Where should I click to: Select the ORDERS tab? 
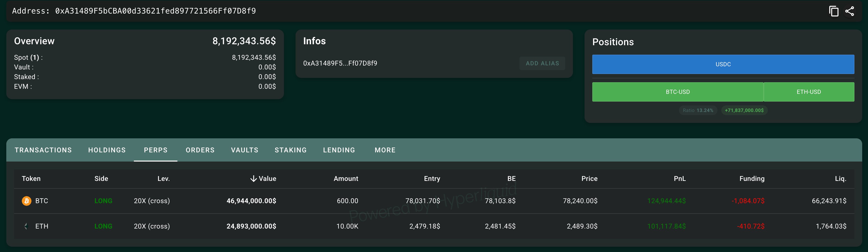point(200,150)
